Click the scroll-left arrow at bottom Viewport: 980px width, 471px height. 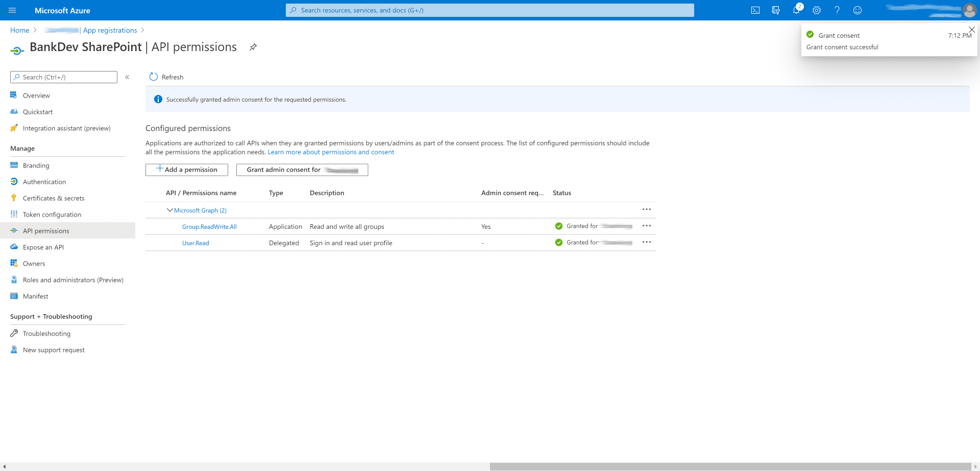4,467
